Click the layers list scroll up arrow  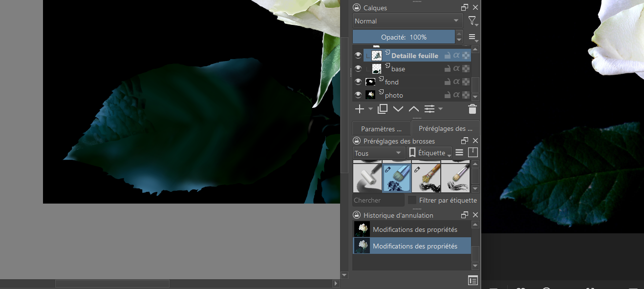coord(475,49)
